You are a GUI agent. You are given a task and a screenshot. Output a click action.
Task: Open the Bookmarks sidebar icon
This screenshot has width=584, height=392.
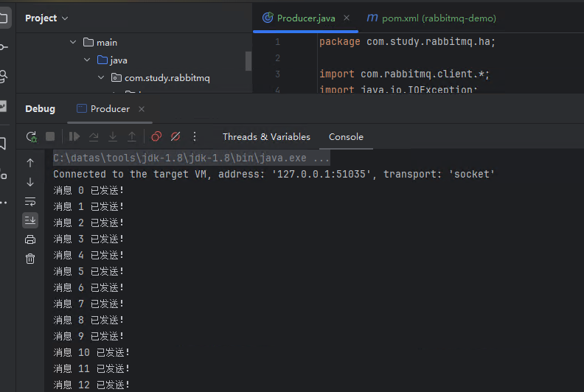click(x=3, y=144)
